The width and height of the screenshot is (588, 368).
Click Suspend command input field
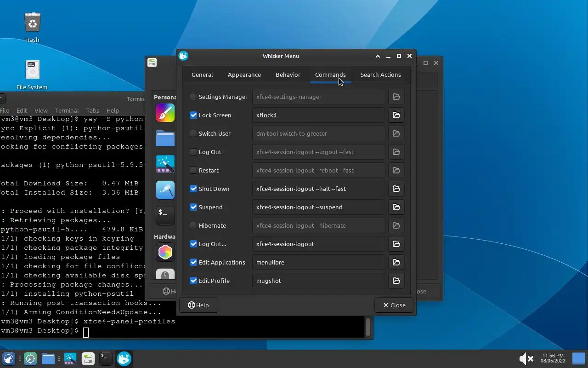[318, 207]
